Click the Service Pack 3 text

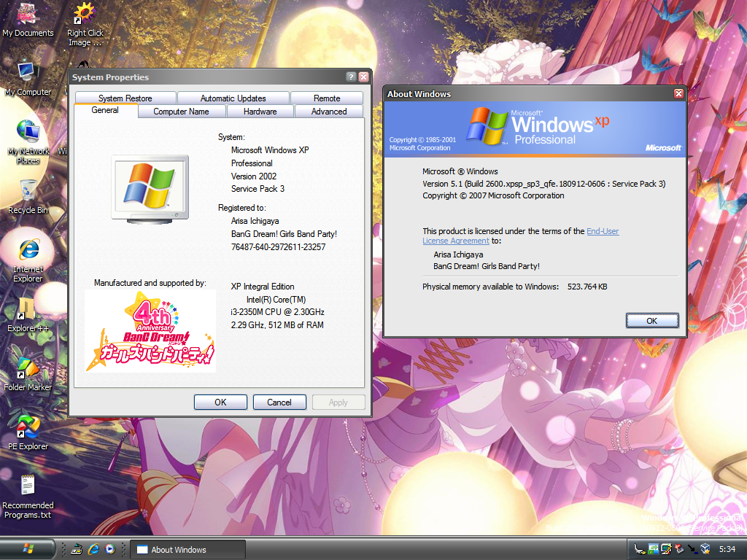(258, 189)
